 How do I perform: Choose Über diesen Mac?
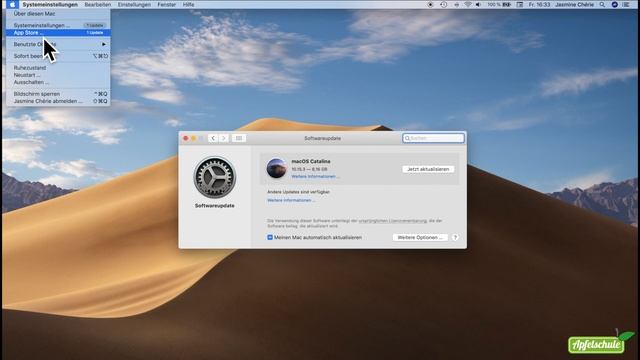point(58,13)
